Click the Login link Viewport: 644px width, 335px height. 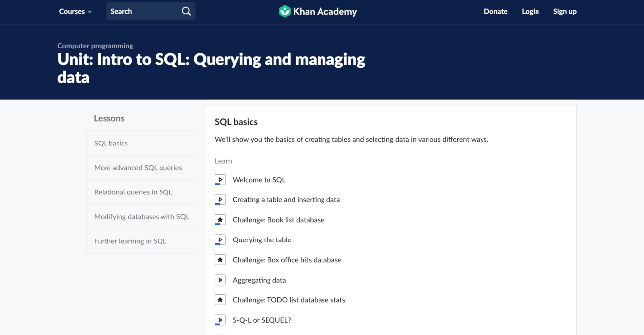(x=530, y=11)
